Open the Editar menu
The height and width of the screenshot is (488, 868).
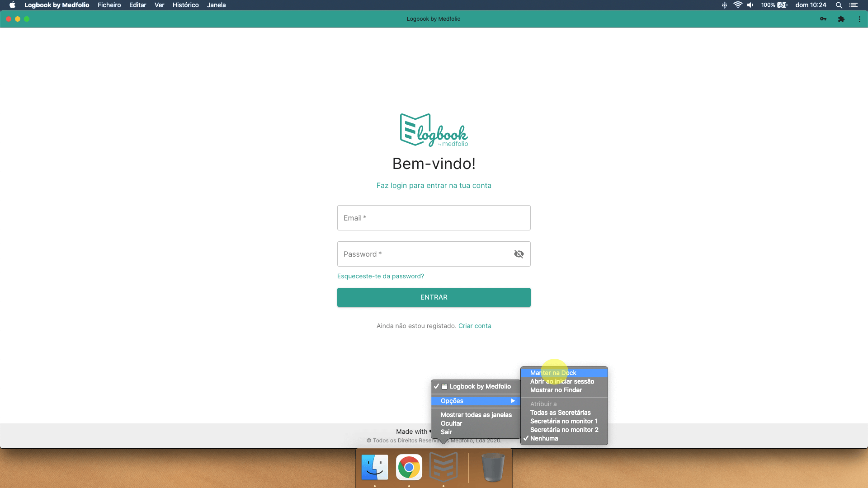(137, 5)
